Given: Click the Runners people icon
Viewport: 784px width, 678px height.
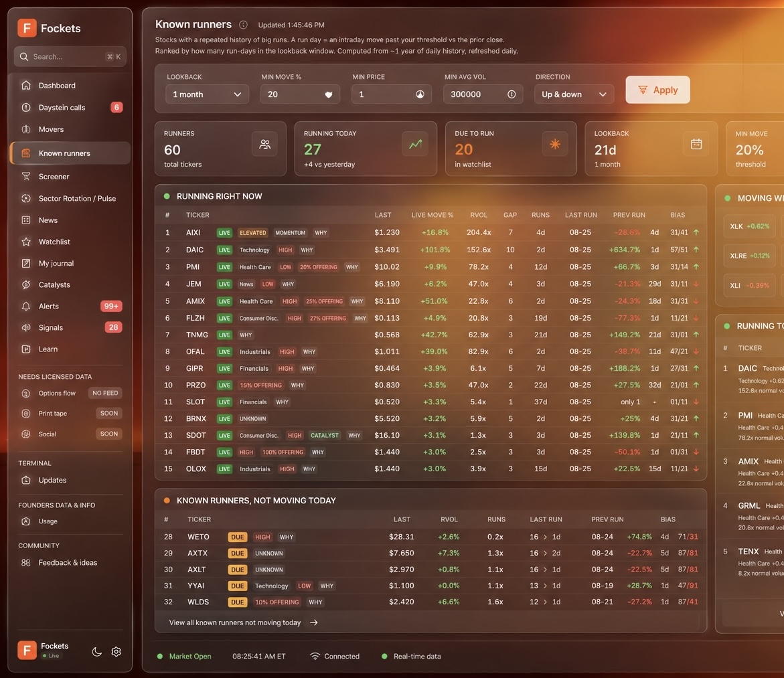Looking at the screenshot, I should click(x=265, y=145).
